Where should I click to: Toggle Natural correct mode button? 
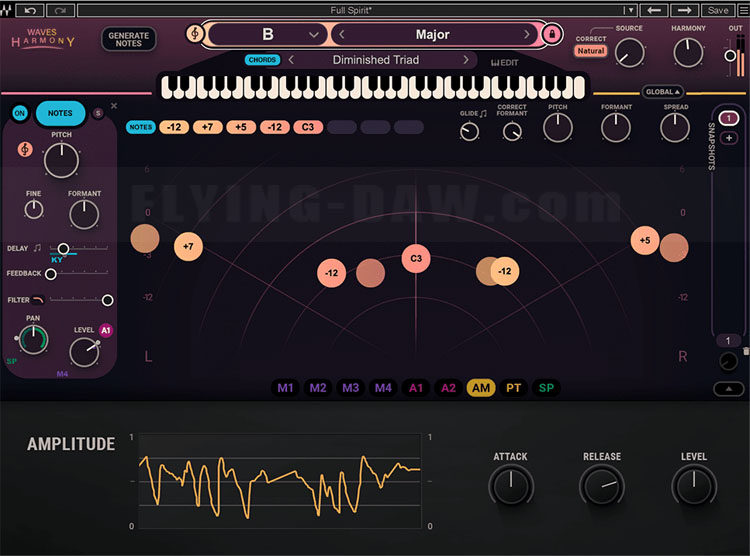591,51
